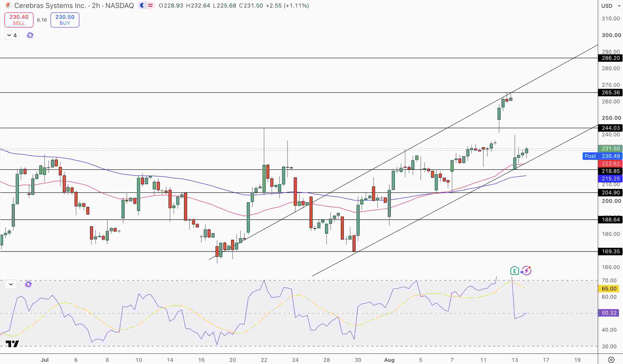Click the red 222.62 moving average label
623x364 pixels.
click(x=610, y=163)
